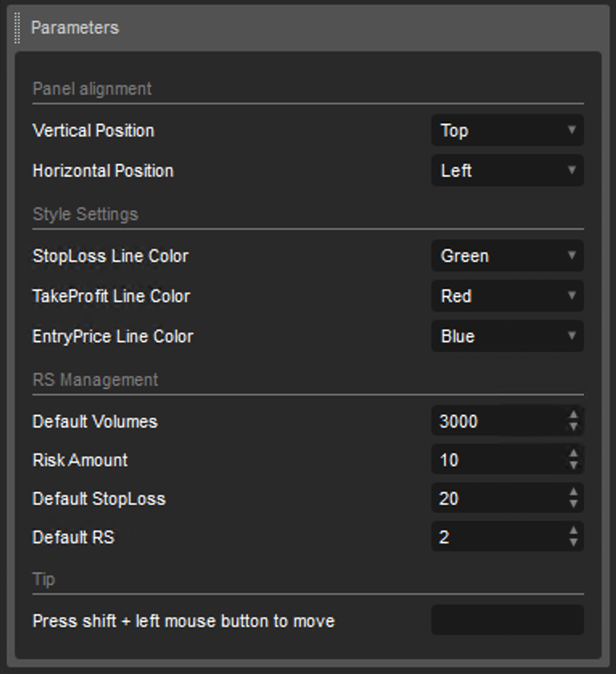The height and width of the screenshot is (674, 616).
Task: Open the Vertical Position dropdown
Action: click(x=507, y=130)
